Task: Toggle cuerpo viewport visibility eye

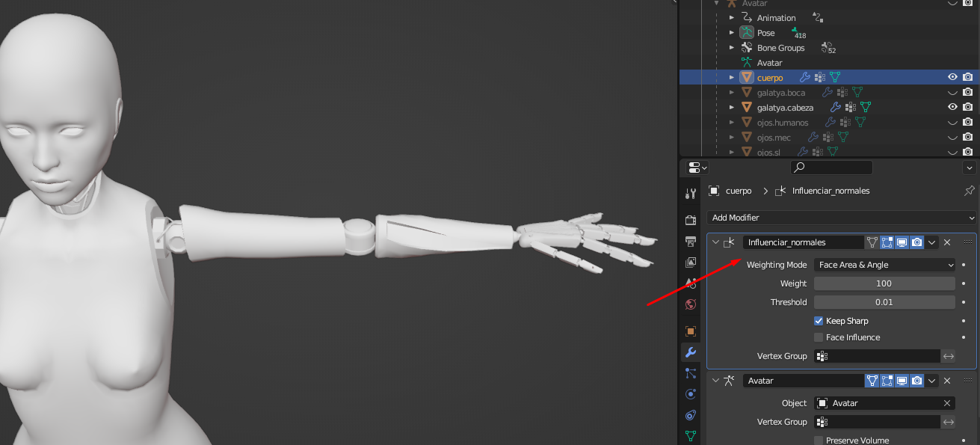Action: [x=952, y=77]
